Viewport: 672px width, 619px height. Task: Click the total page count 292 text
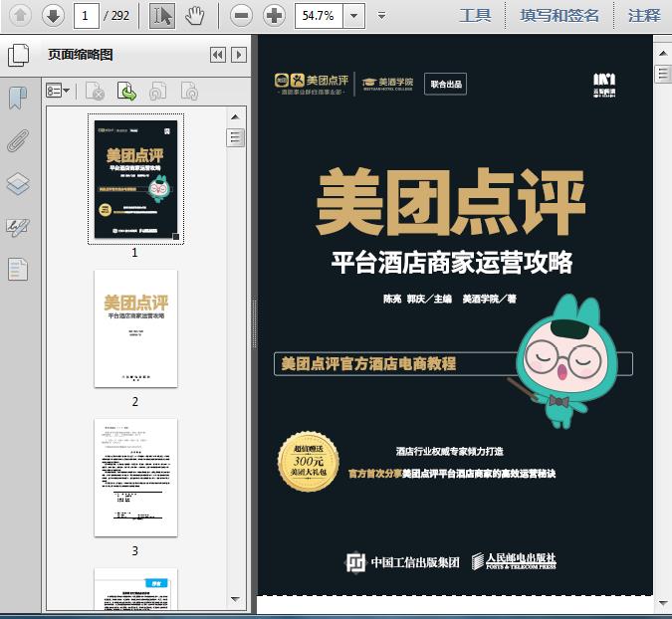pyautogui.click(x=120, y=16)
